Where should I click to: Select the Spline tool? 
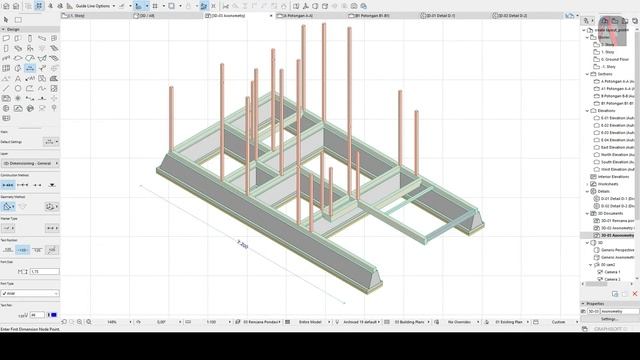tap(42, 88)
